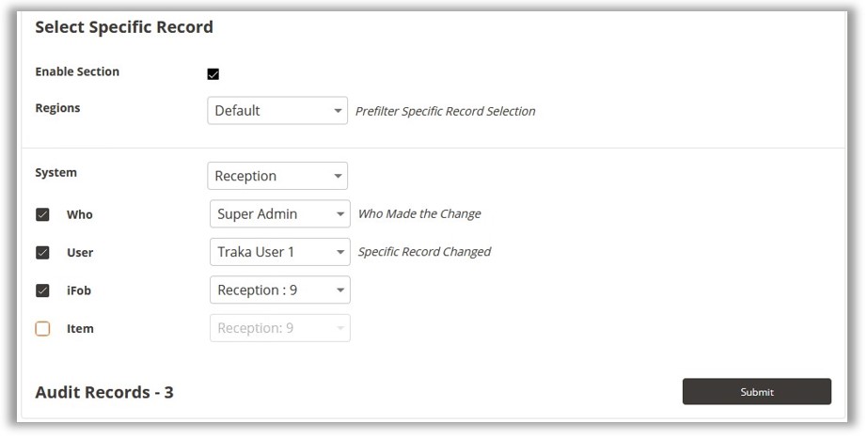This screenshot has height=439, width=868.
Task: Disable the iFob filter checkbox
Action: [x=42, y=290]
